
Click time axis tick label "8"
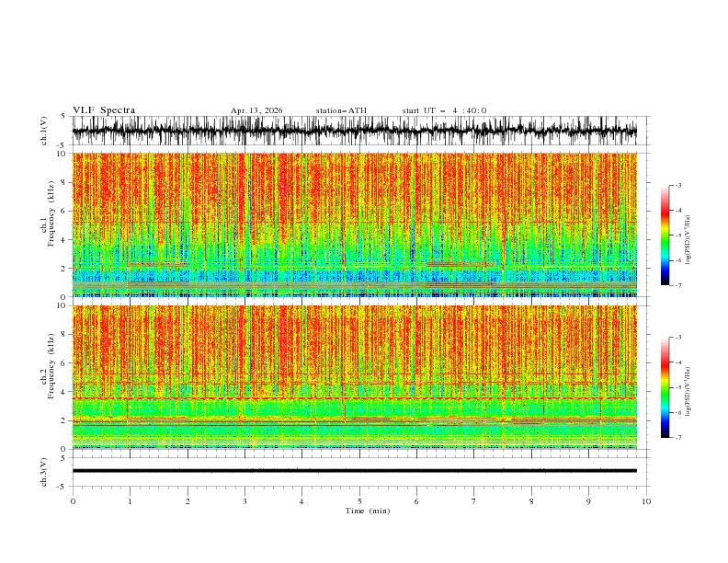(531, 501)
